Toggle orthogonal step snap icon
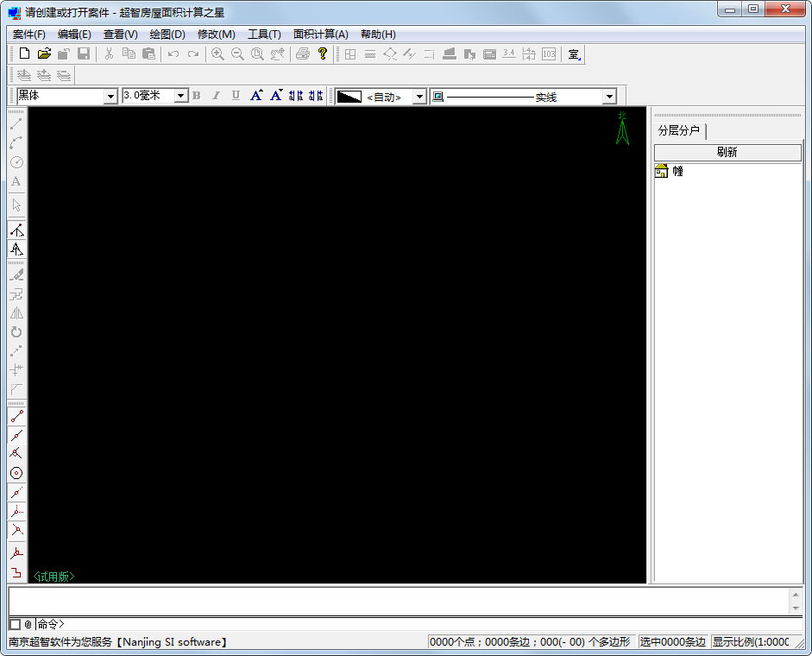The height and width of the screenshot is (656, 812). pyautogui.click(x=16, y=572)
